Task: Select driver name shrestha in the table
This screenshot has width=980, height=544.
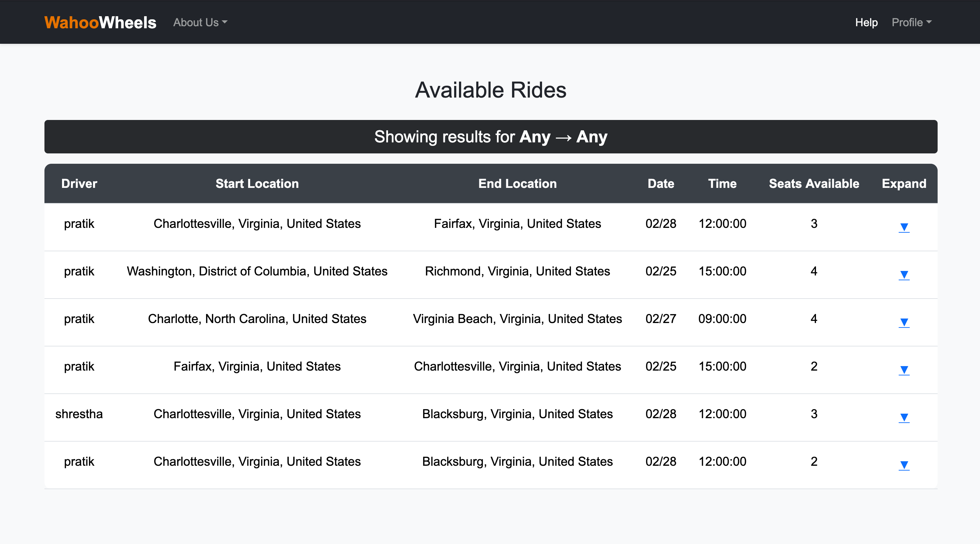Action: click(x=79, y=414)
